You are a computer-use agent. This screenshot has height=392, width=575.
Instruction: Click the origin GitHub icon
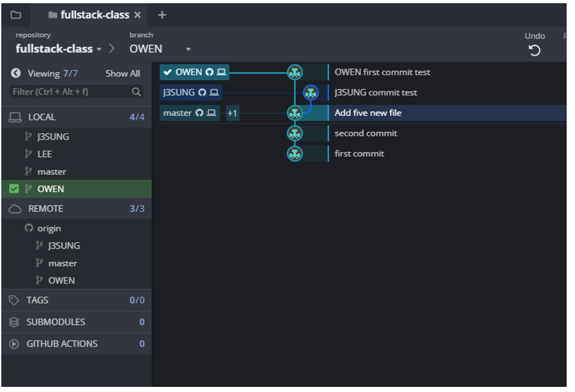click(x=29, y=228)
